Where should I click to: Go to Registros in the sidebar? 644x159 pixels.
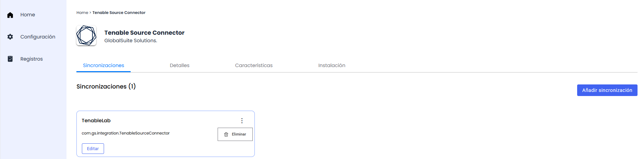pyautogui.click(x=31, y=59)
